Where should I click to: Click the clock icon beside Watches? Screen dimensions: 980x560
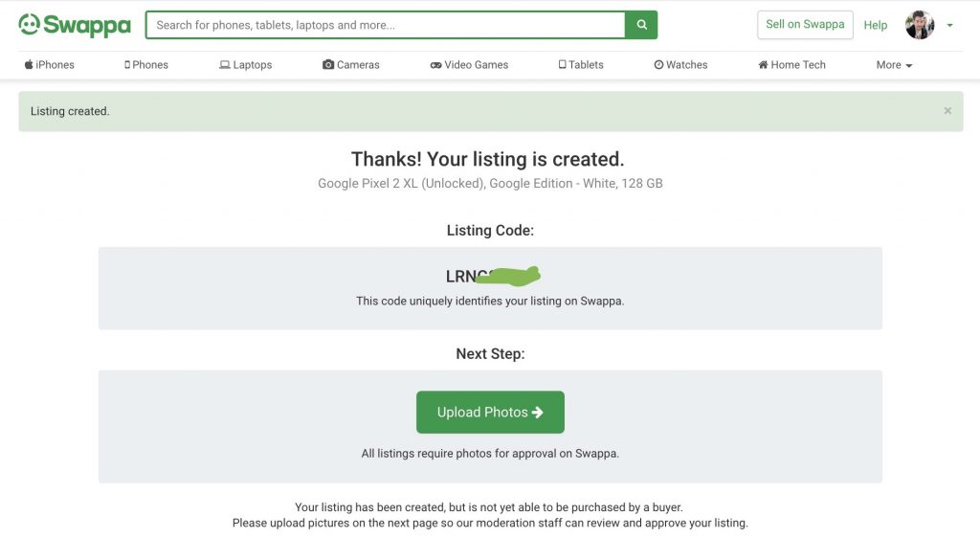click(x=658, y=65)
